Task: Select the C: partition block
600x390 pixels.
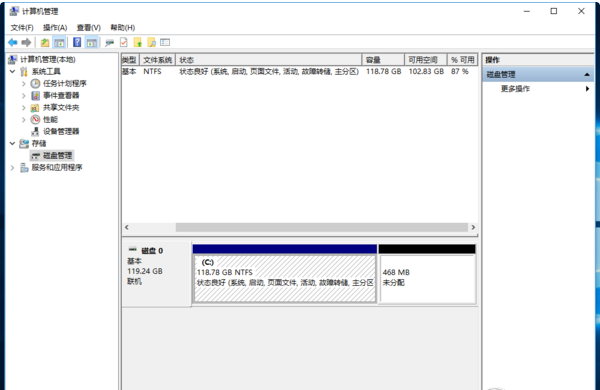Action: tap(285, 274)
